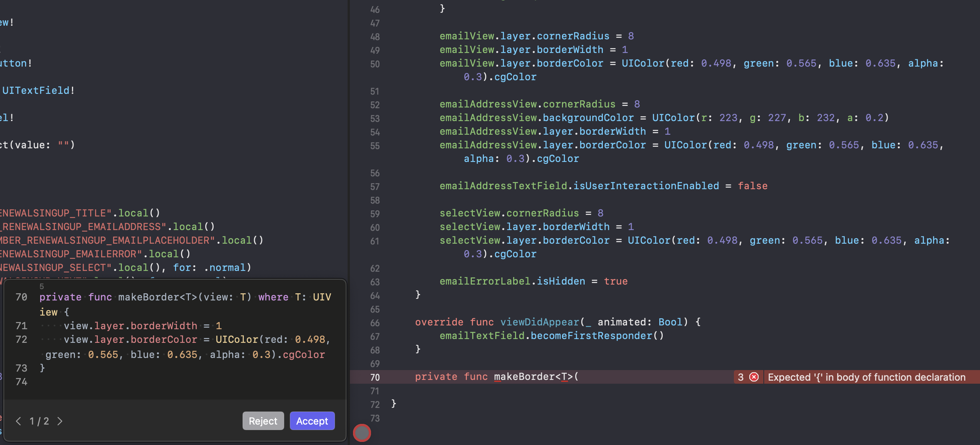
Task: Click line 72 in the suggestion popup gutter
Action: (x=21, y=339)
